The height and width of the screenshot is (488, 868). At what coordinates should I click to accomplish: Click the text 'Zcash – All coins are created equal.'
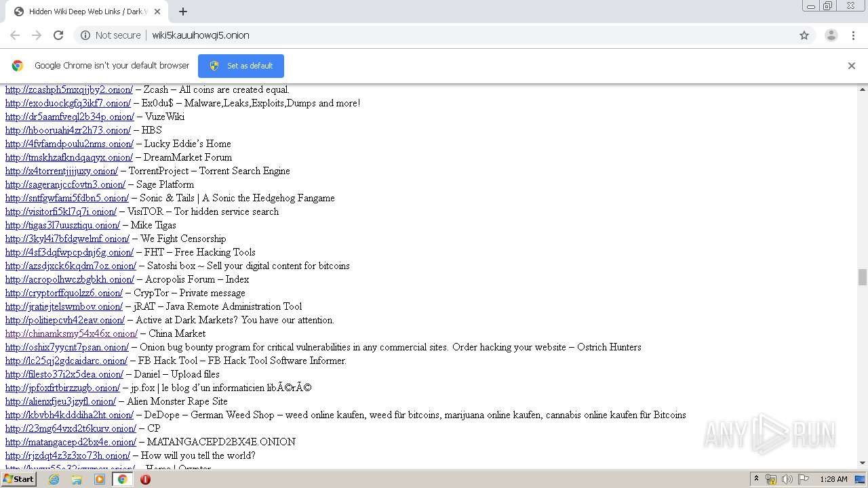click(x=217, y=89)
